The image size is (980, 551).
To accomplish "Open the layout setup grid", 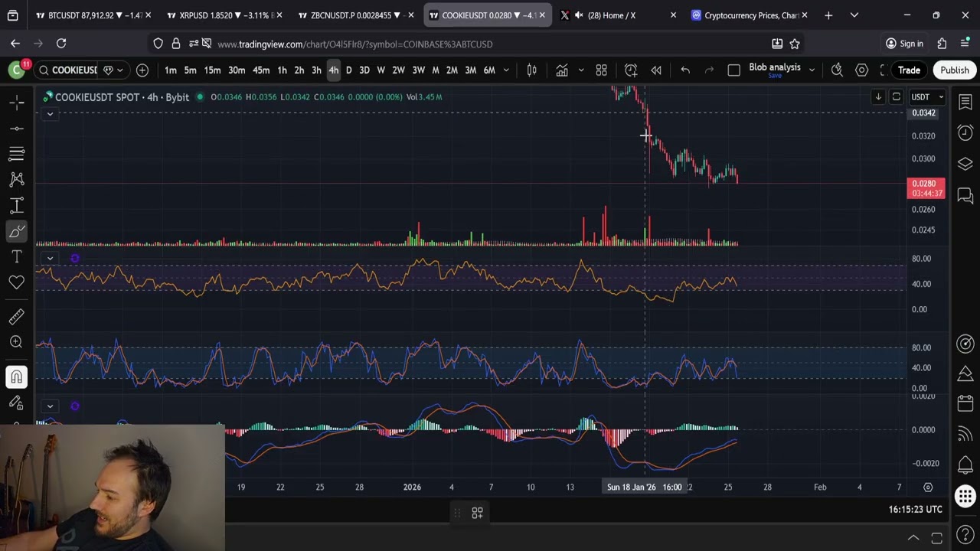I will point(602,70).
